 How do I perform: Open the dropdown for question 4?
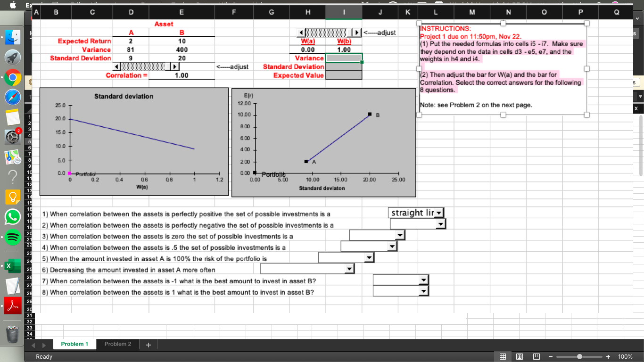(x=392, y=247)
